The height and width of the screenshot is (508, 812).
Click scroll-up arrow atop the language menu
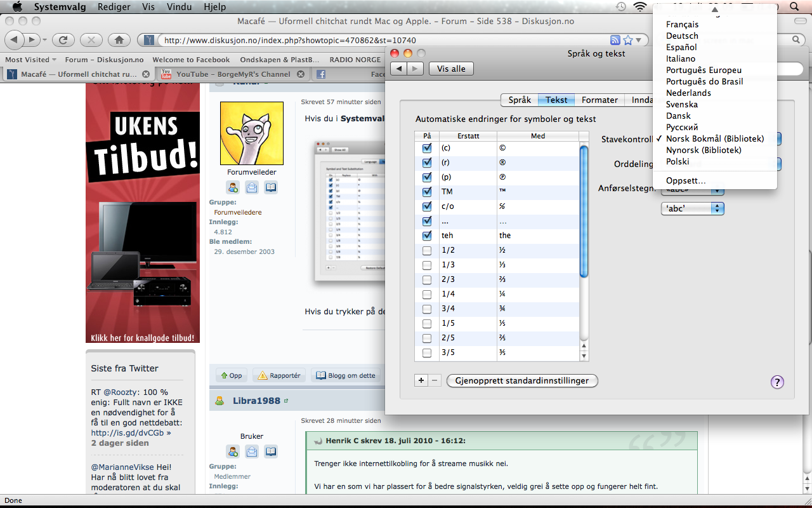tap(714, 10)
